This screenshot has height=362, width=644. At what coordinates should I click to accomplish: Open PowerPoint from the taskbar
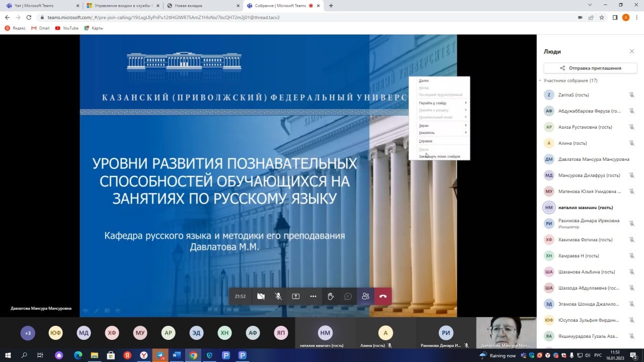[226, 355]
